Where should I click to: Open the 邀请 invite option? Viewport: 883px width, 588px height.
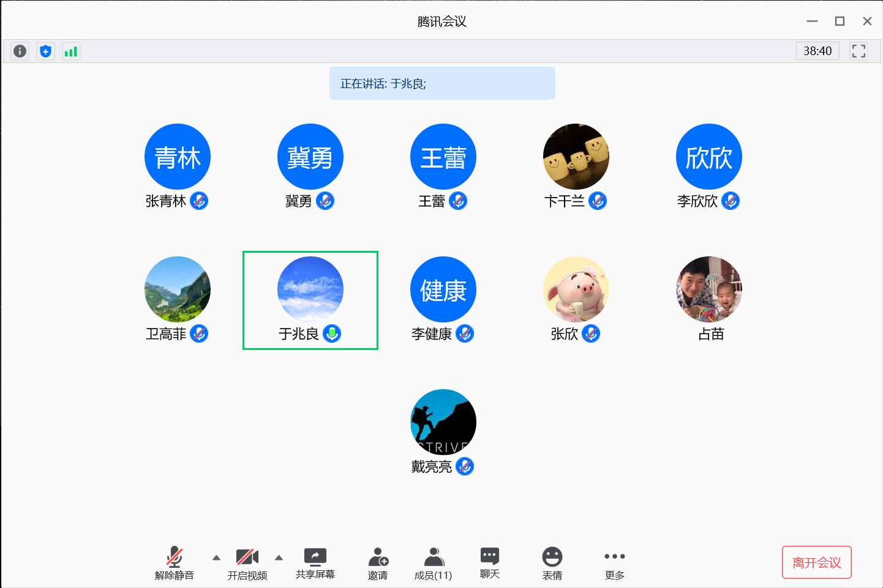pos(378,564)
